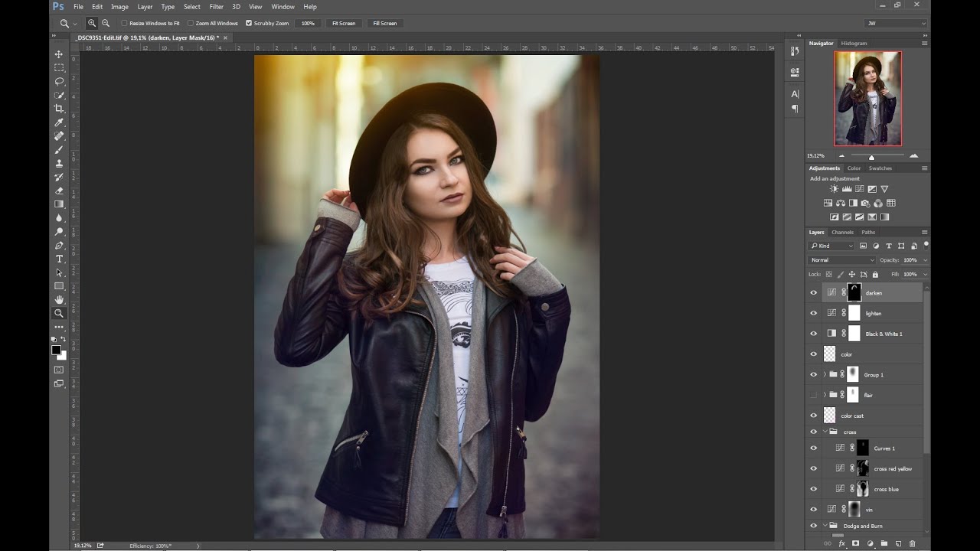Create a new layer via panel icon

coord(898,543)
